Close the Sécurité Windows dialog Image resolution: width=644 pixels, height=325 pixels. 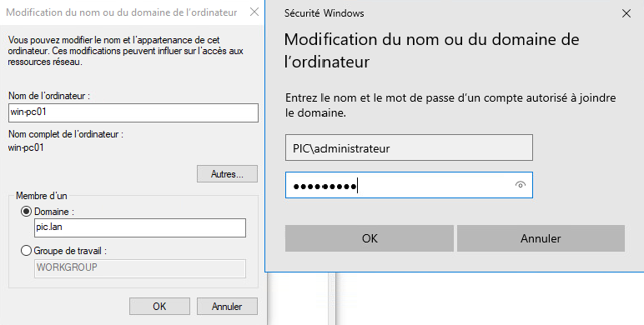coord(626,13)
